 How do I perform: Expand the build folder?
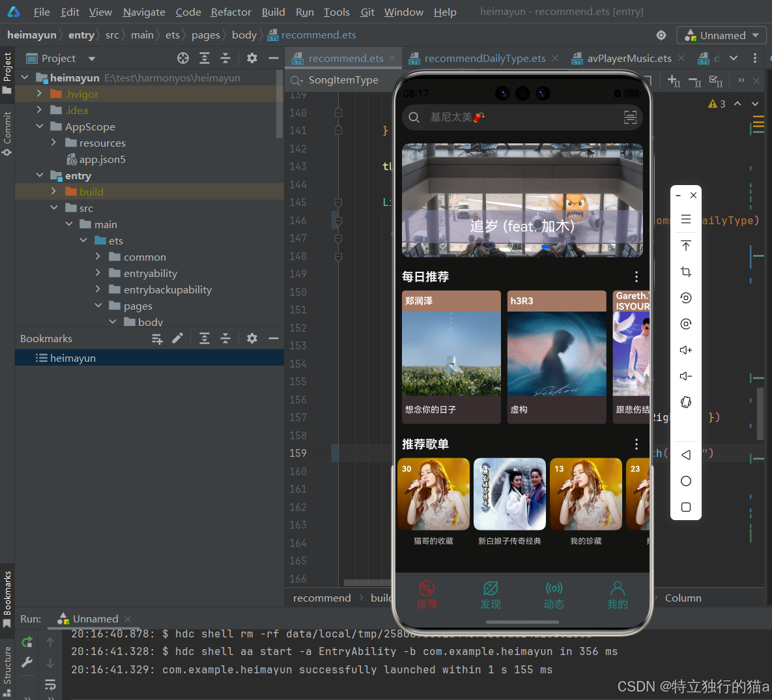pos(53,191)
